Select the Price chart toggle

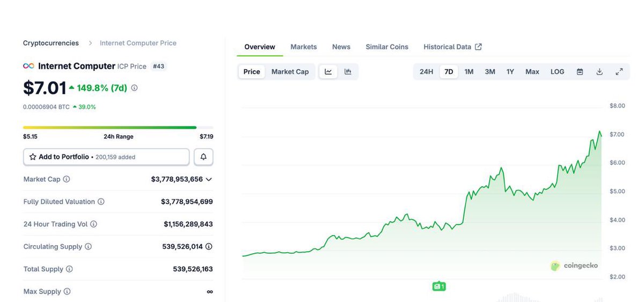click(252, 72)
